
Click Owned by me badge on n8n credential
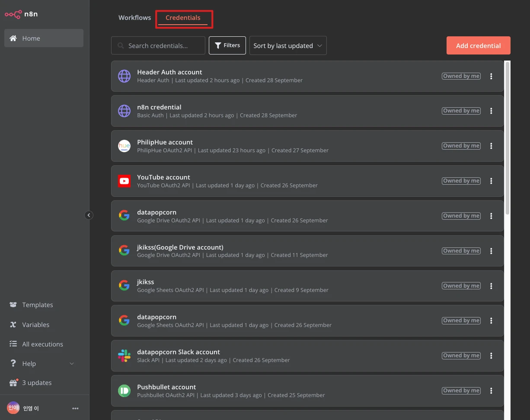coord(461,111)
